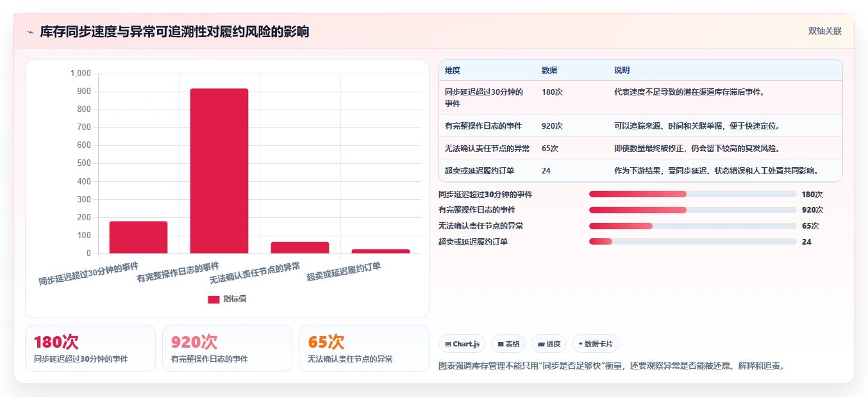Open the 65次 data card
868x397 pixels.
(x=364, y=348)
